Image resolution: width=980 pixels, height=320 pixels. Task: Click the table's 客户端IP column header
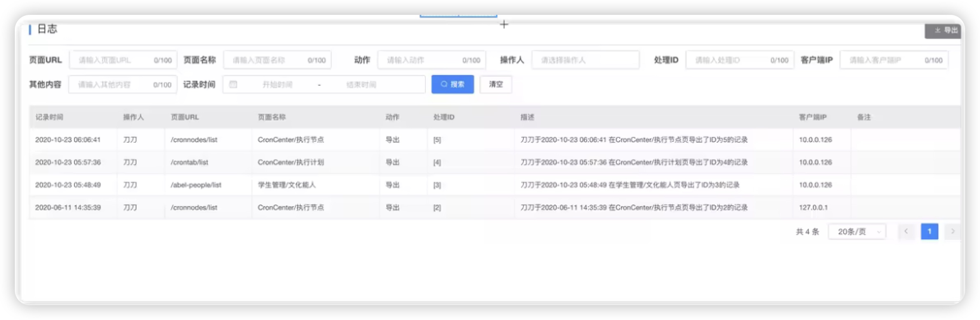[x=813, y=117]
